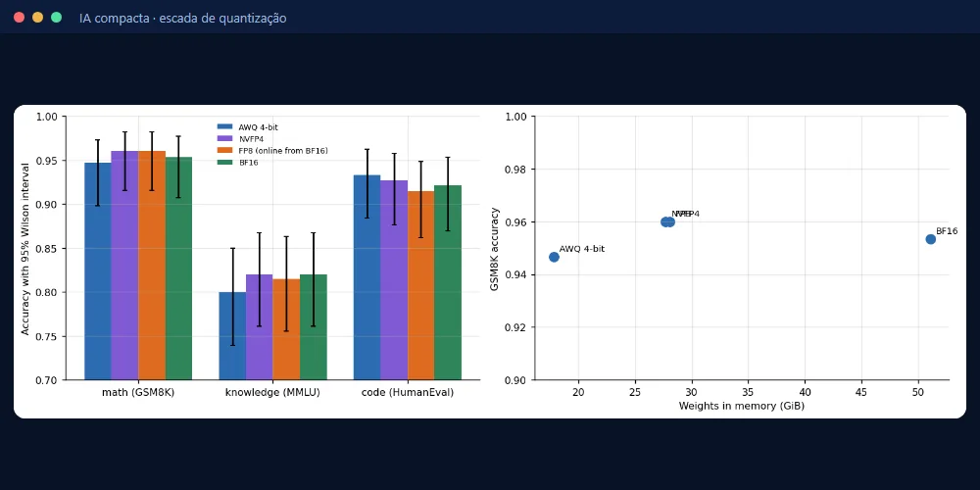Click the window title 'IA compacta · escada de quantização'
The image size is (980, 490).
coord(182,18)
